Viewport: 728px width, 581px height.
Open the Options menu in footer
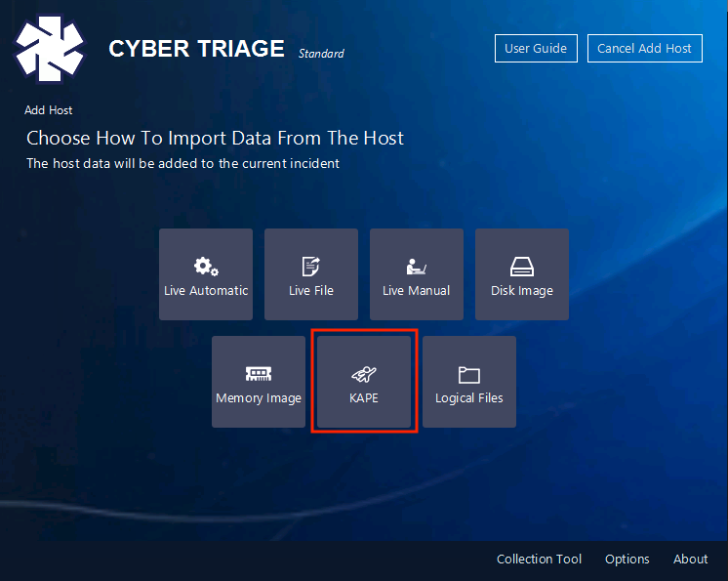point(627,560)
